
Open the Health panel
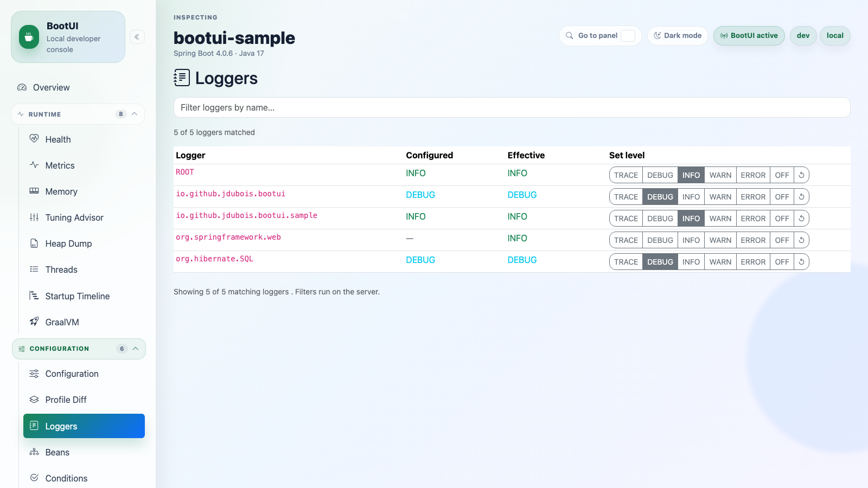(x=84, y=139)
